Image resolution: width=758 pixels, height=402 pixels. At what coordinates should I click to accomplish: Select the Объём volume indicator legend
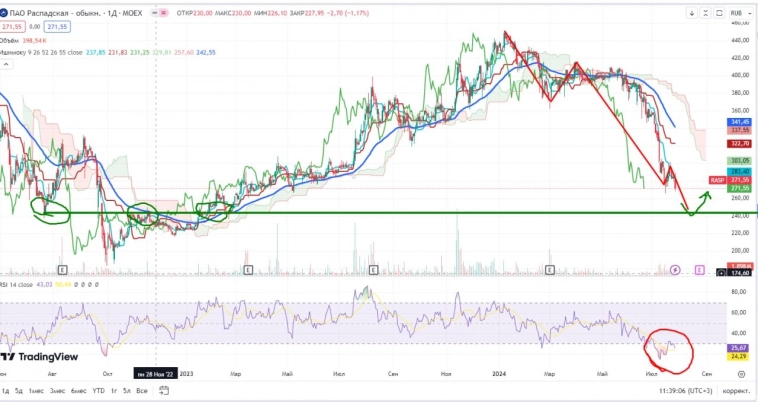10,41
